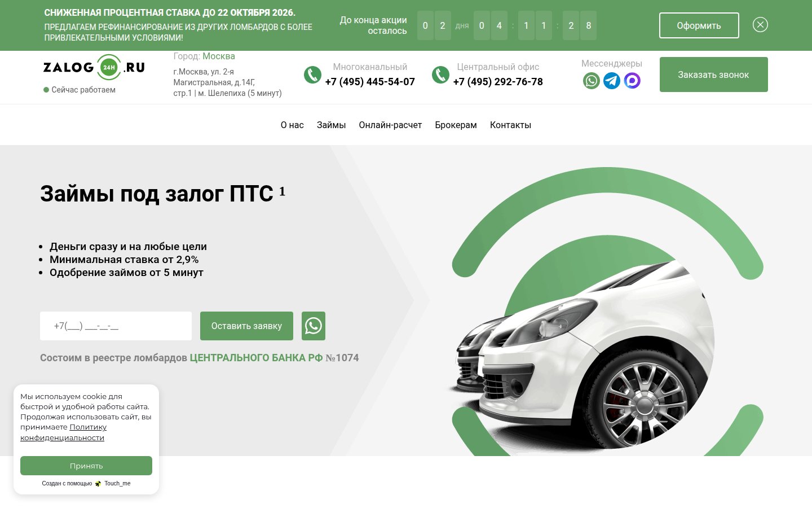Click the Touch_me logo icon in cookie popup
This screenshot has width=812, height=508.
click(98, 484)
